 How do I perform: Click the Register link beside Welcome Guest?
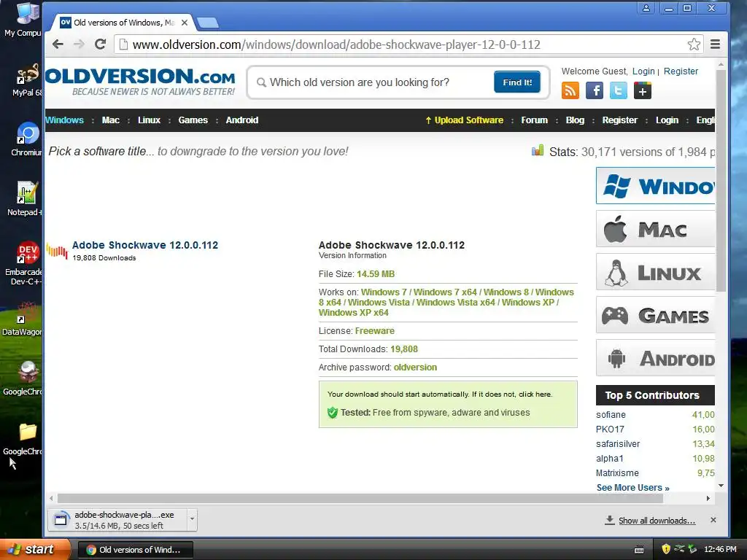coord(681,71)
